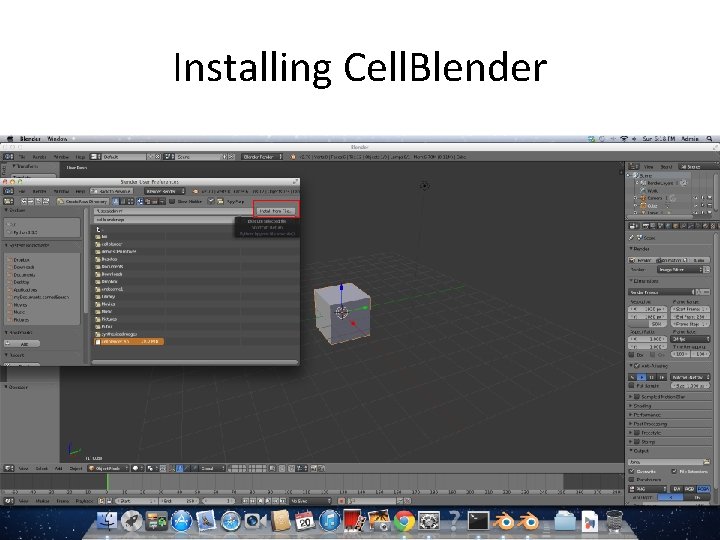Toggle the file filter icon in file browser

click(x=212, y=201)
